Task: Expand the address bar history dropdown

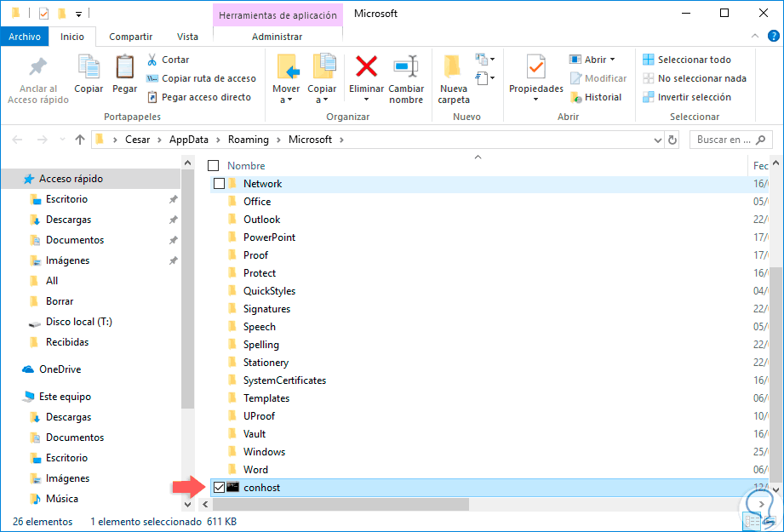Action: coord(658,140)
